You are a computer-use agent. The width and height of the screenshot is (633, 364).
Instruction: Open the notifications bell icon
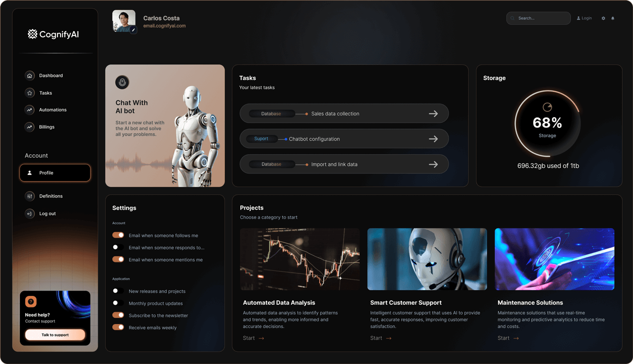[x=613, y=18]
